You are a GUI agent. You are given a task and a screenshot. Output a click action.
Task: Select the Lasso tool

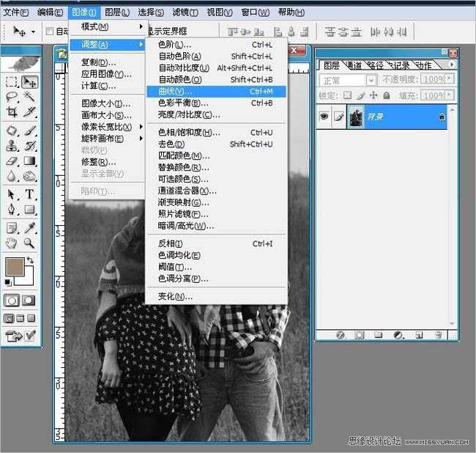point(12,97)
